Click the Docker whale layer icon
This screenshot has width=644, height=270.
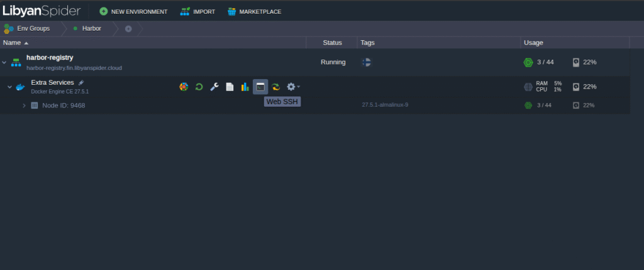tap(20, 87)
